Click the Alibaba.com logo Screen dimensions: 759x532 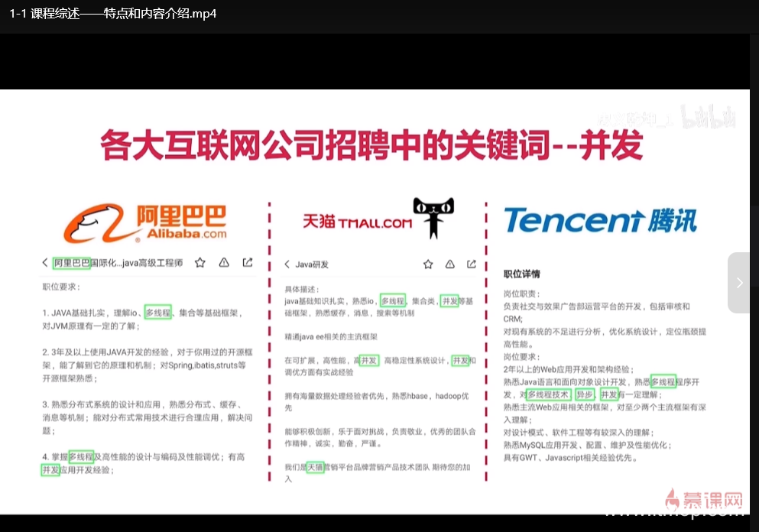click(x=146, y=222)
